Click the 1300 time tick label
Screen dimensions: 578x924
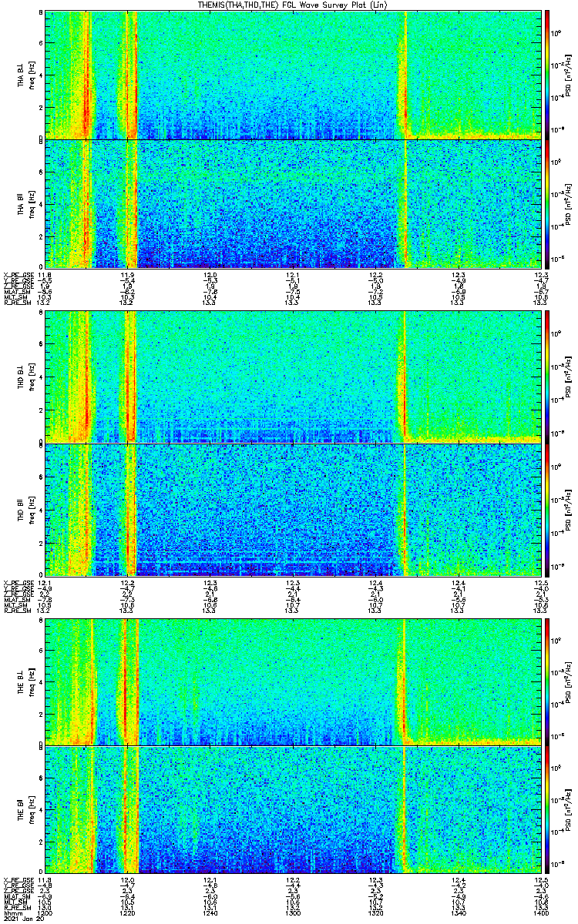292,912
